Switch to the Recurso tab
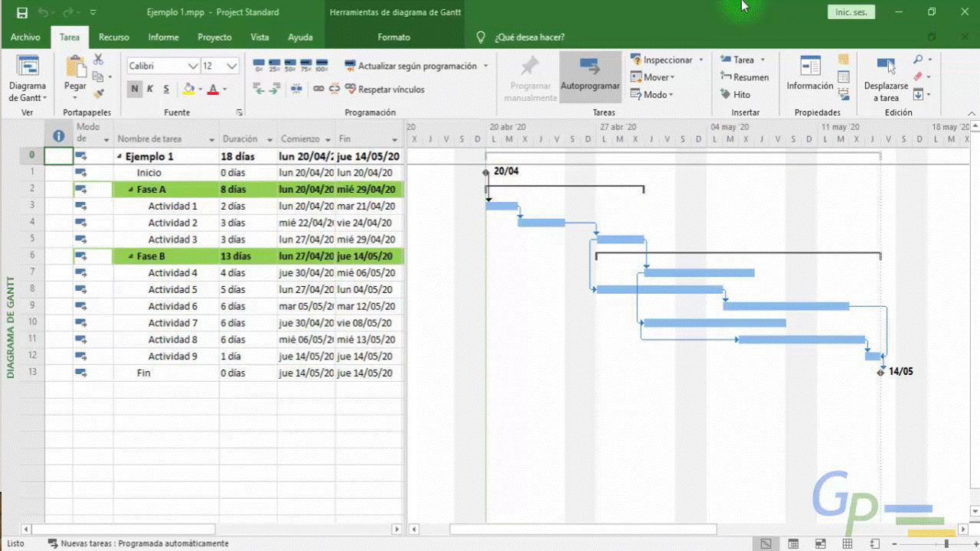Screen dimensions: 980x551 113,37
